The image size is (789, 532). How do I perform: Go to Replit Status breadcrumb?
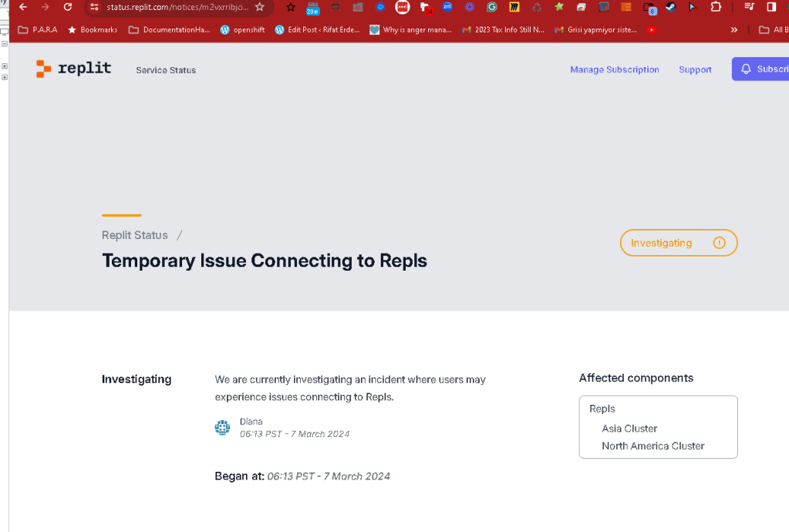click(135, 235)
